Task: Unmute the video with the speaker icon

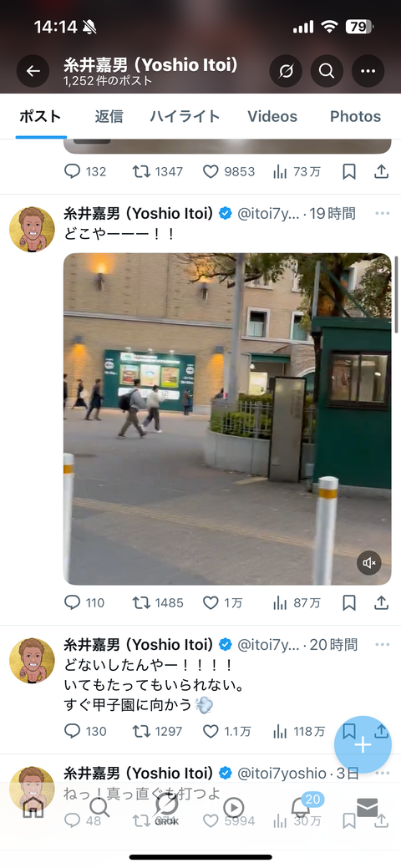Action: tap(369, 563)
